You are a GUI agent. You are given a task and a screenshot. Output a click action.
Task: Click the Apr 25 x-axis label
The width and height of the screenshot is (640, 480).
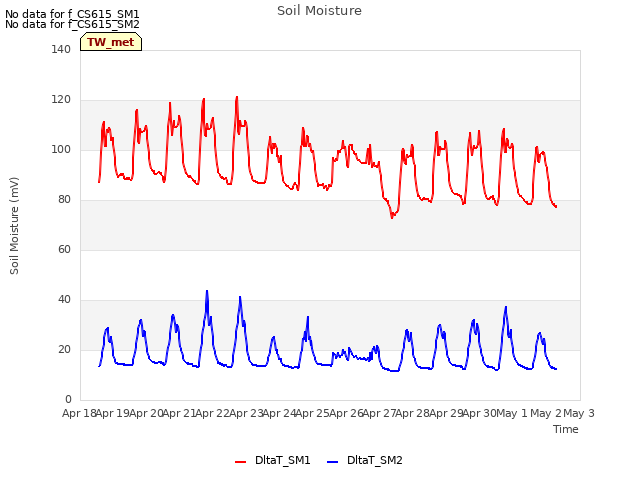pos(312,413)
